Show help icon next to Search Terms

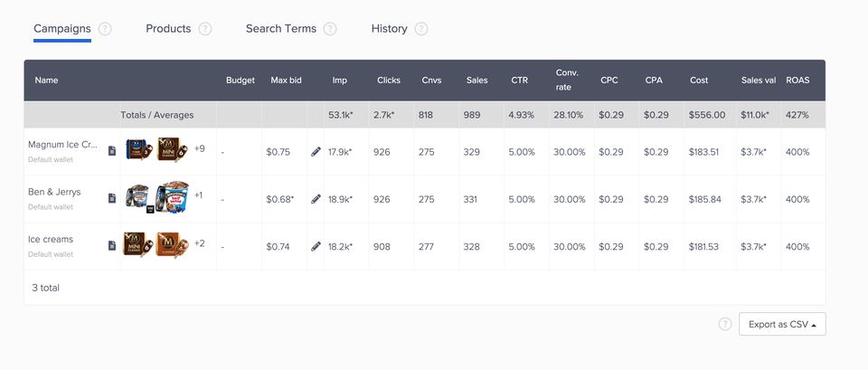click(x=330, y=29)
